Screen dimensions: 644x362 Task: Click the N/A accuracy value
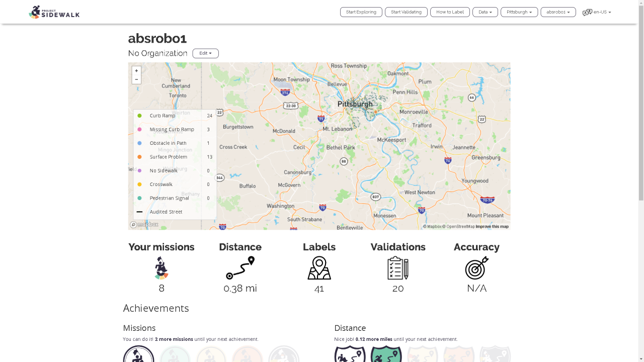click(476, 288)
